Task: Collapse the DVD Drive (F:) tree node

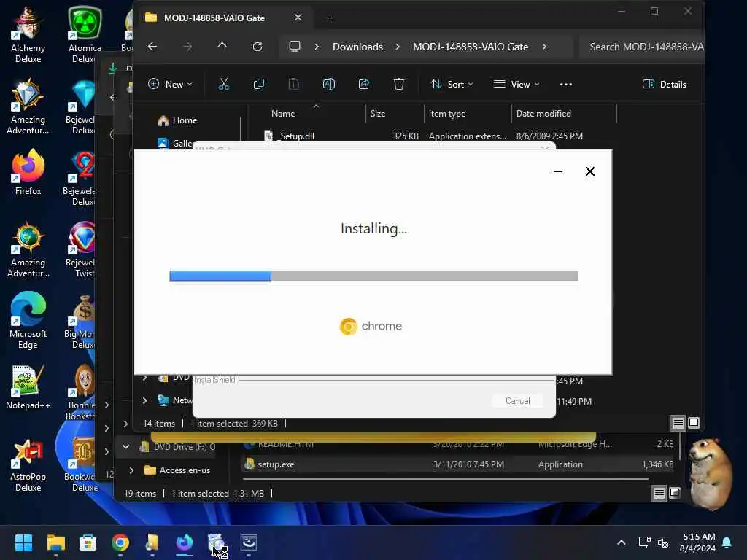Action: pyautogui.click(x=125, y=447)
